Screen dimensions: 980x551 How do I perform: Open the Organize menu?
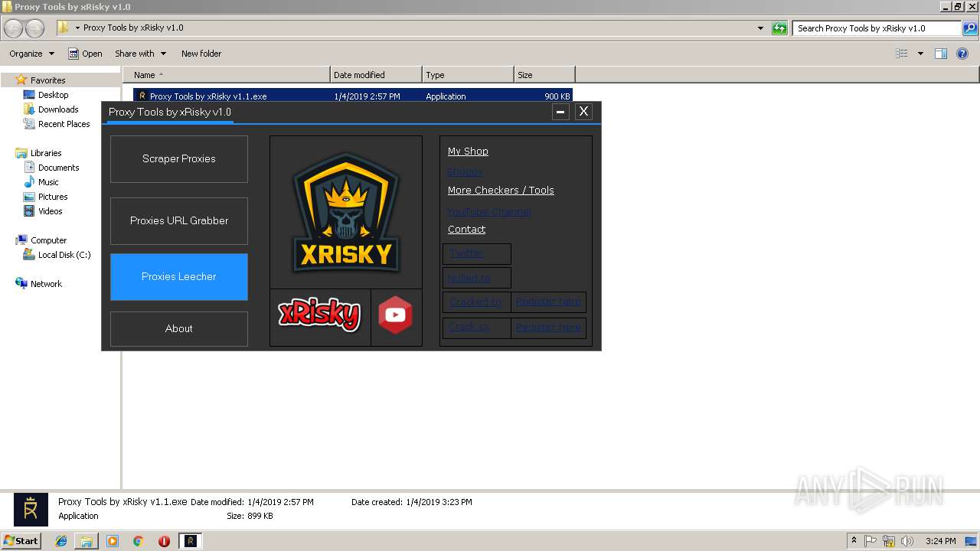(x=31, y=54)
